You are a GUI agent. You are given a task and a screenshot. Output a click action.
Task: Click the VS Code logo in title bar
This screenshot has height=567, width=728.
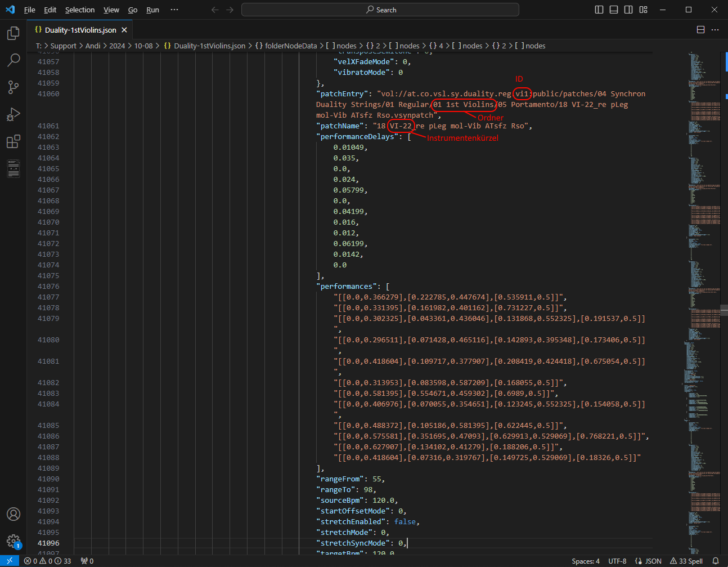(10, 10)
